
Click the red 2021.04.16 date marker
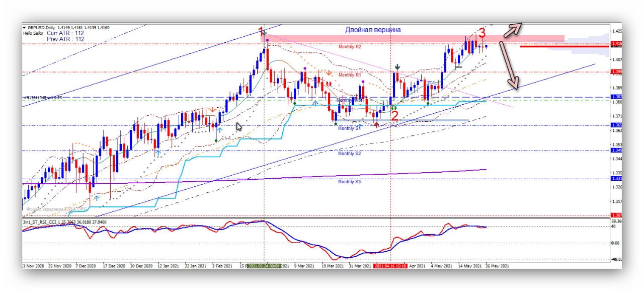click(390, 265)
